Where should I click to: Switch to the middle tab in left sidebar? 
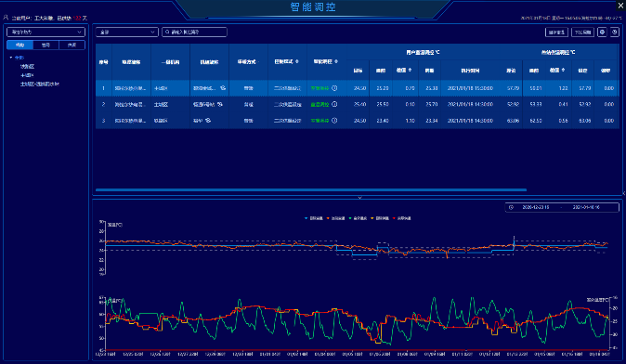click(46, 45)
